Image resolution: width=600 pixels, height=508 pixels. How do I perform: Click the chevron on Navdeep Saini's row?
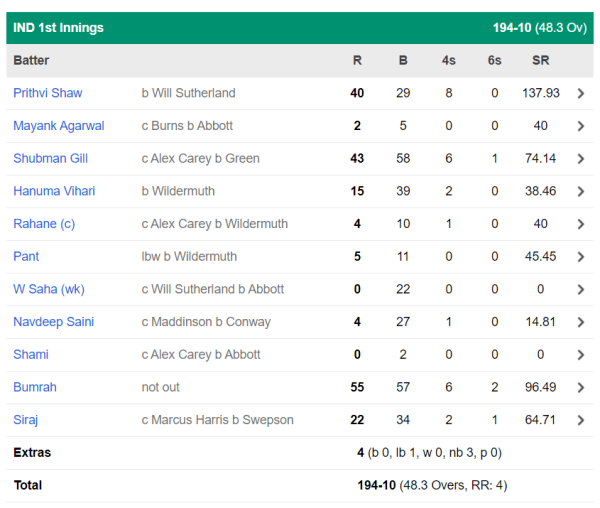pyautogui.click(x=581, y=322)
